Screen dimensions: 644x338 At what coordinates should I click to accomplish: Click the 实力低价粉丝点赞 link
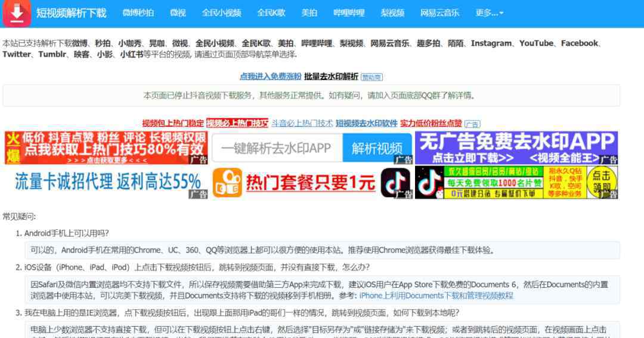pyautogui.click(x=431, y=123)
